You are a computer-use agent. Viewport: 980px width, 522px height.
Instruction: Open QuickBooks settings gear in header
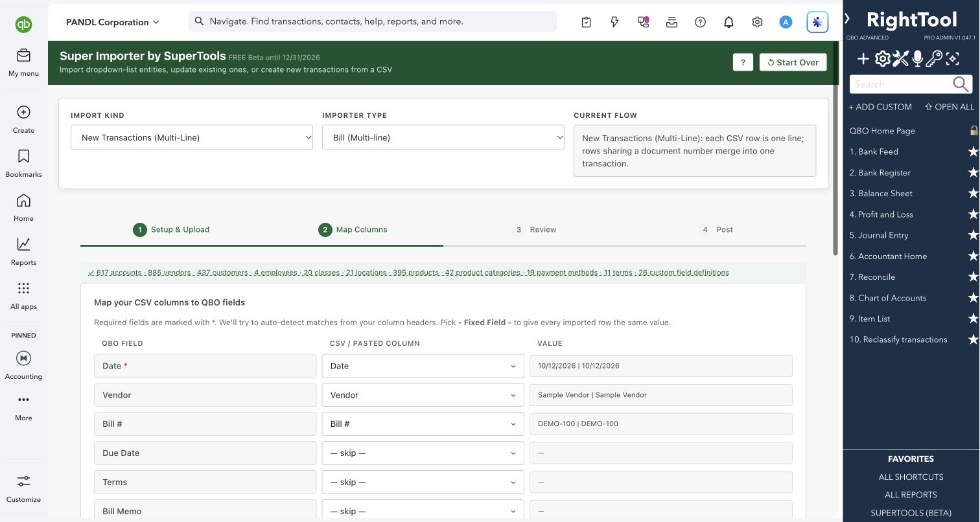click(757, 22)
